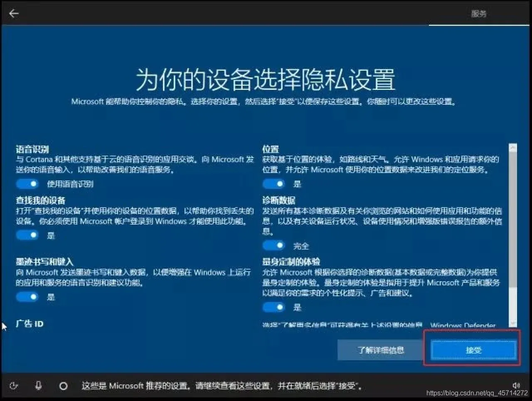Click the scrollbar up arrow
Image resolution: width=532 pixels, height=401 pixels.
[513, 148]
